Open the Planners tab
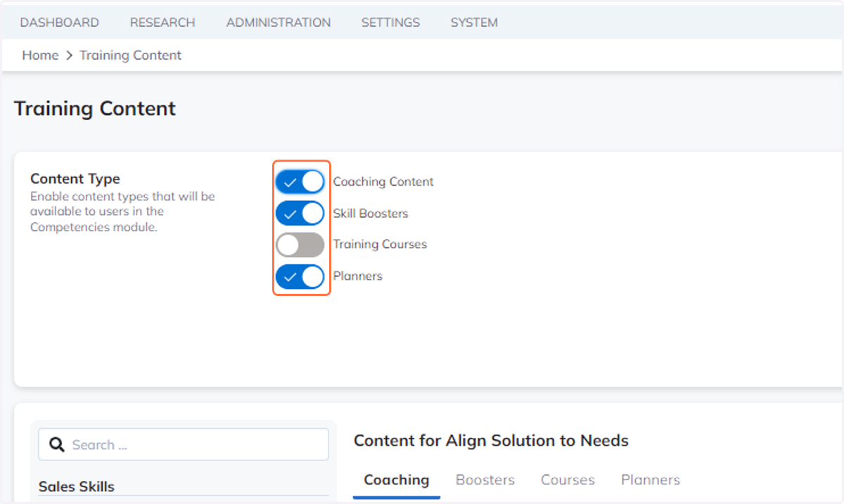This screenshot has height=504, width=844. pyautogui.click(x=651, y=480)
